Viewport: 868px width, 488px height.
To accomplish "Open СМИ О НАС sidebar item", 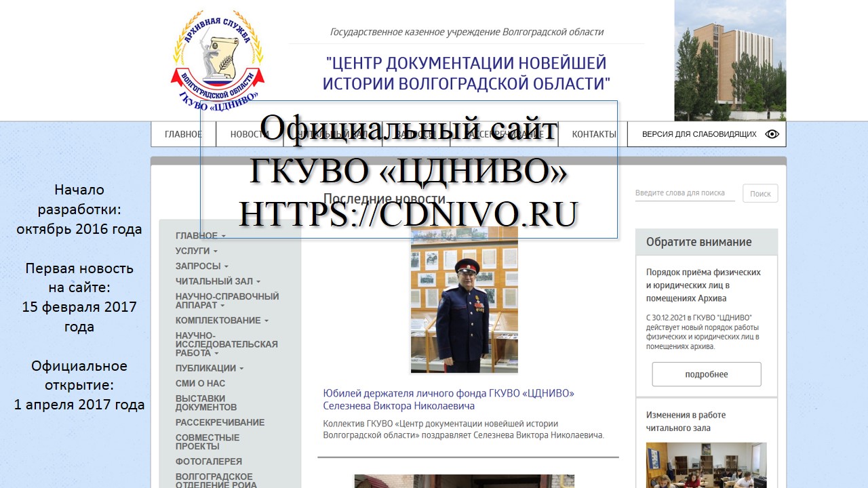I will [x=200, y=384].
